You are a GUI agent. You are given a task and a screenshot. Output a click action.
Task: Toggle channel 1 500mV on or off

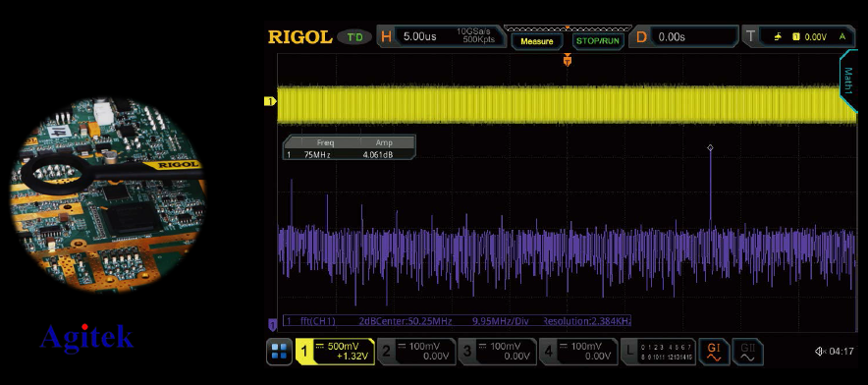tap(335, 352)
